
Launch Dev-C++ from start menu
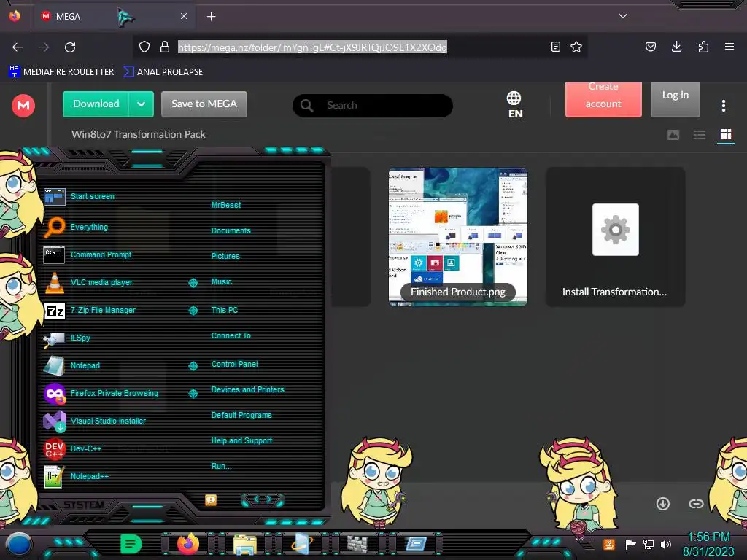coord(72,448)
